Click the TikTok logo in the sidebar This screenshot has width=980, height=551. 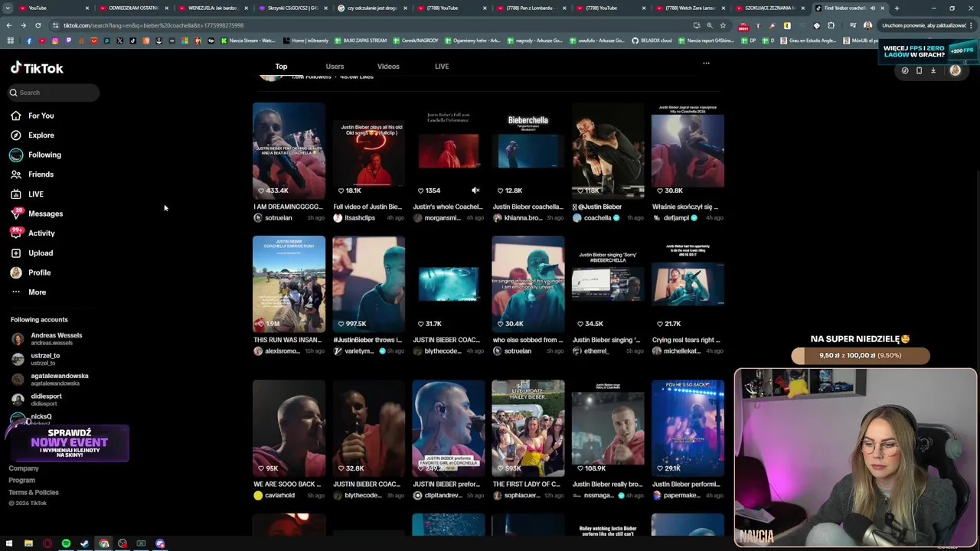click(x=37, y=68)
